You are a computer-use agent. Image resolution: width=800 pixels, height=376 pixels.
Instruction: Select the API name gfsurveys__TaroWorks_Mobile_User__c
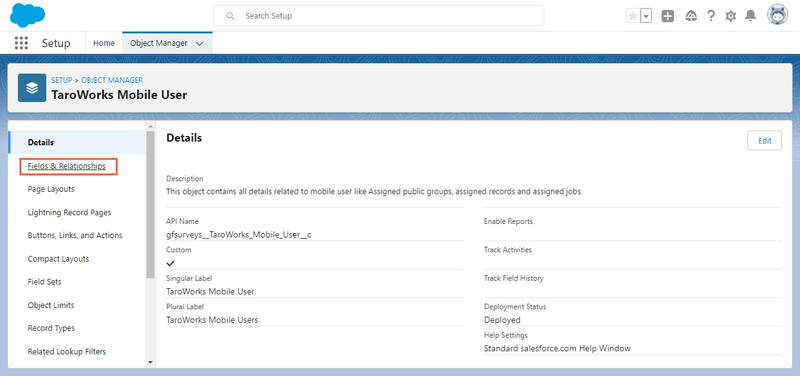pos(239,235)
